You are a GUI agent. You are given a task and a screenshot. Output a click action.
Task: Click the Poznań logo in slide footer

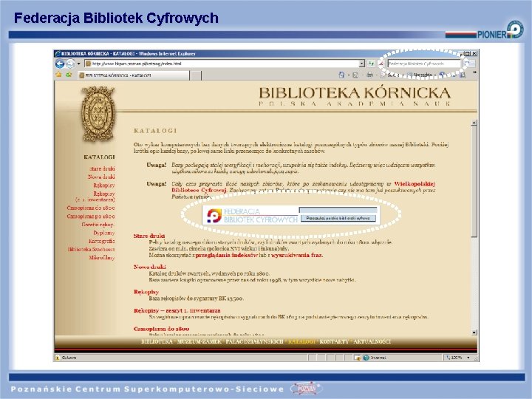(x=307, y=388)
